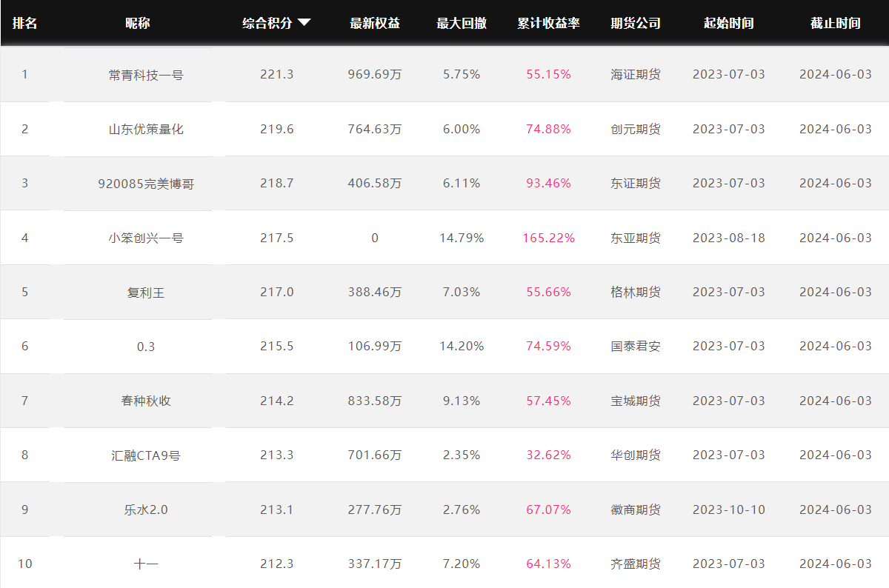This screenshot has width=889, height=588.
Task: Click return rate 93.46%
Action: 549,183
